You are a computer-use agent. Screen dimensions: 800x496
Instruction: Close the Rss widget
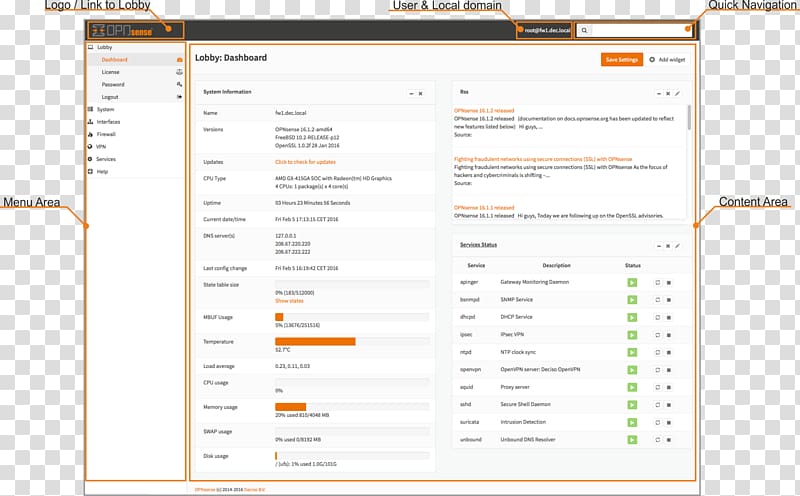[x=668, y=94]
